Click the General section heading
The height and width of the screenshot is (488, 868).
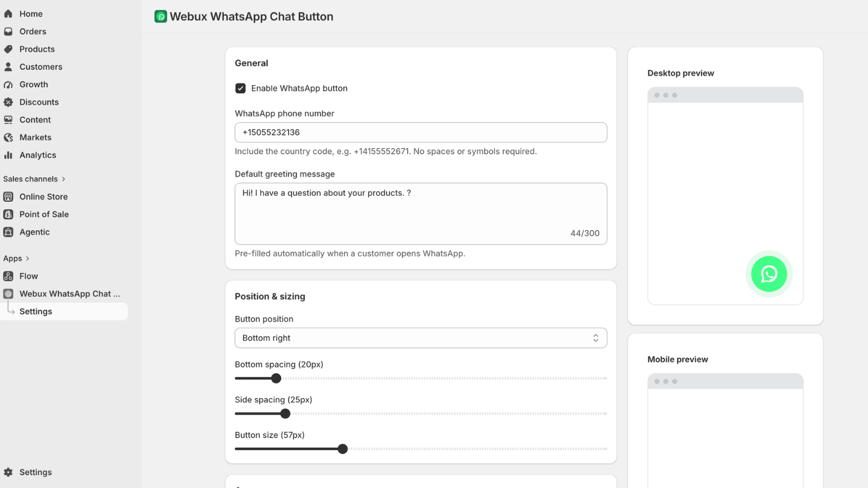coord(251,63)
